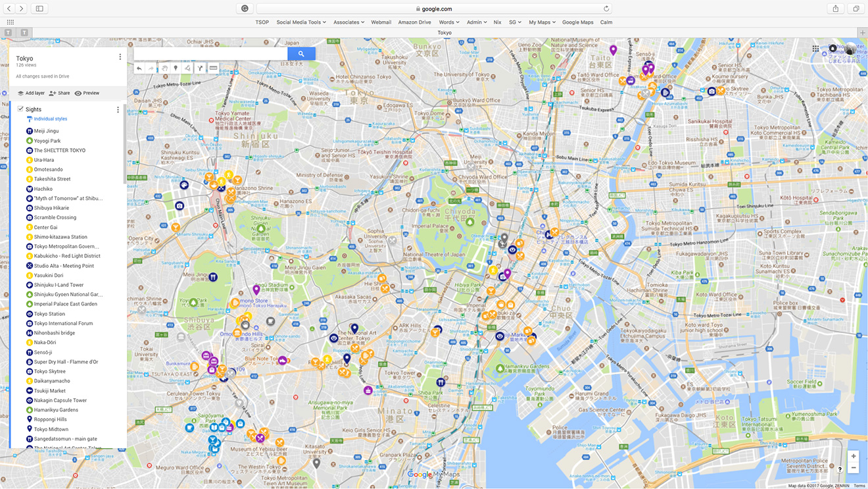Click the Add layer button

point(31,93)
